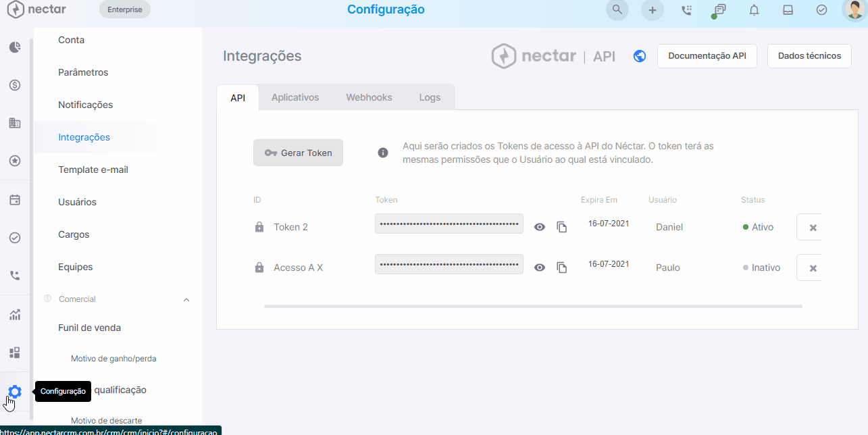Image resolution: width=868 pixels, height=435 pixels.
Task: Reveal the Acesso A X token
Action: point(539,267)
